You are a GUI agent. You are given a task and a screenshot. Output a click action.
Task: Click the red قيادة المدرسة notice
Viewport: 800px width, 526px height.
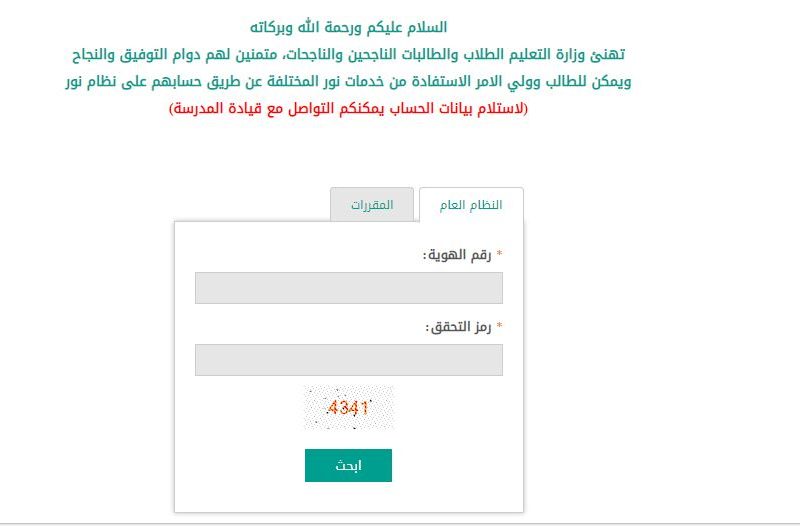coord(348,108)
